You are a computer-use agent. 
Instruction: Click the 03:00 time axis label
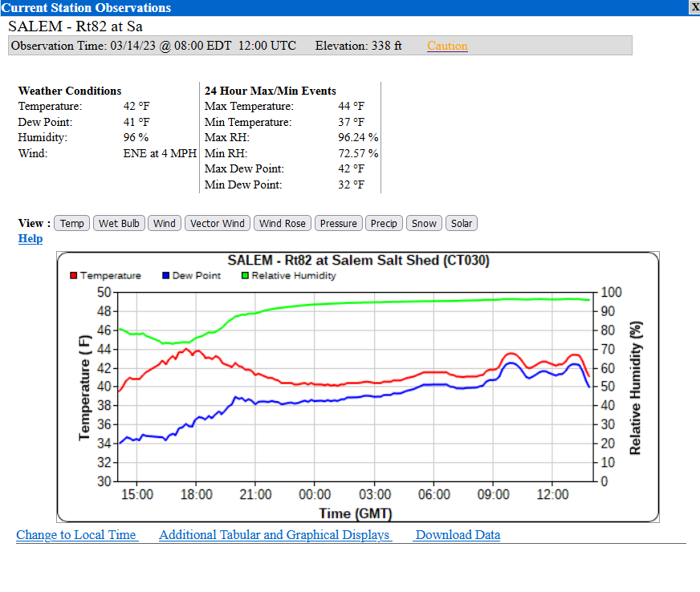pos(375,494)
